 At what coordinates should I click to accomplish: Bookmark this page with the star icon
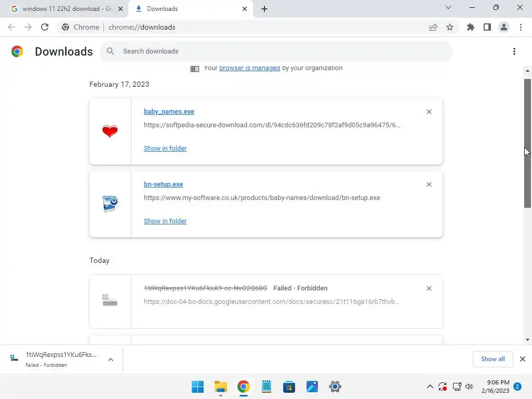point(450,27)
